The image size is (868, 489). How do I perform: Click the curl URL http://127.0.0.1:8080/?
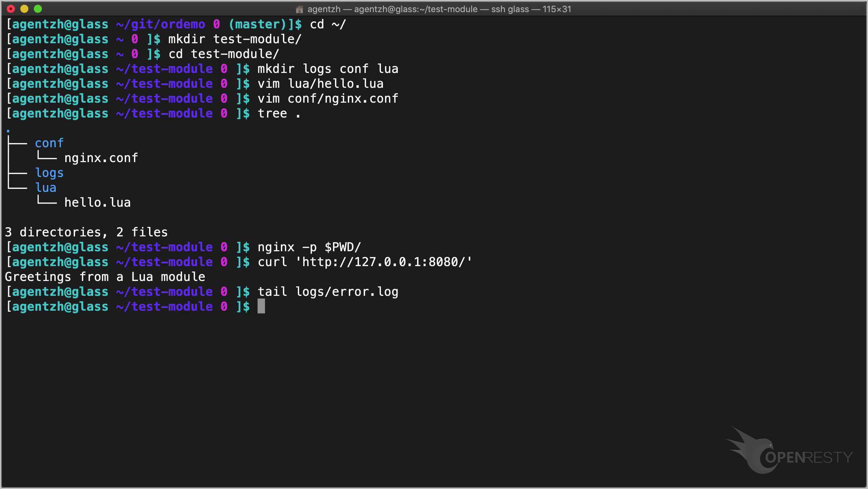tap(383, 262)
